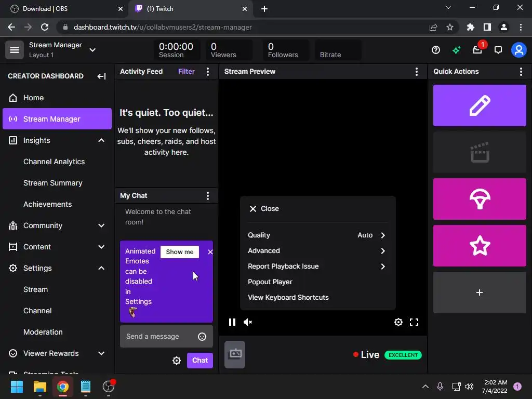
Task: Collapse the Settings section
Action: [101, 269]
